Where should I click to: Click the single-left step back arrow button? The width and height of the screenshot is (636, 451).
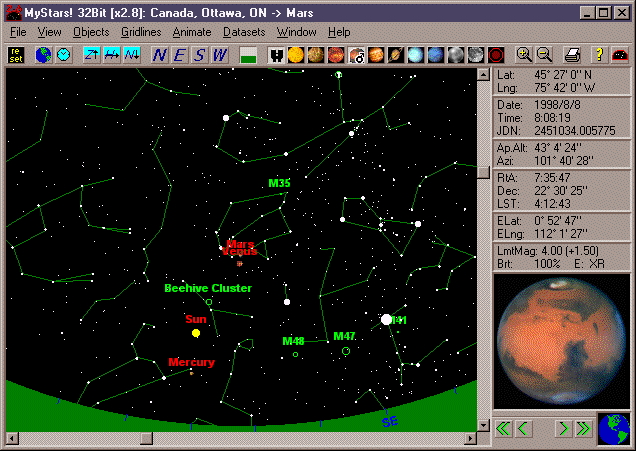pos(523,428)
